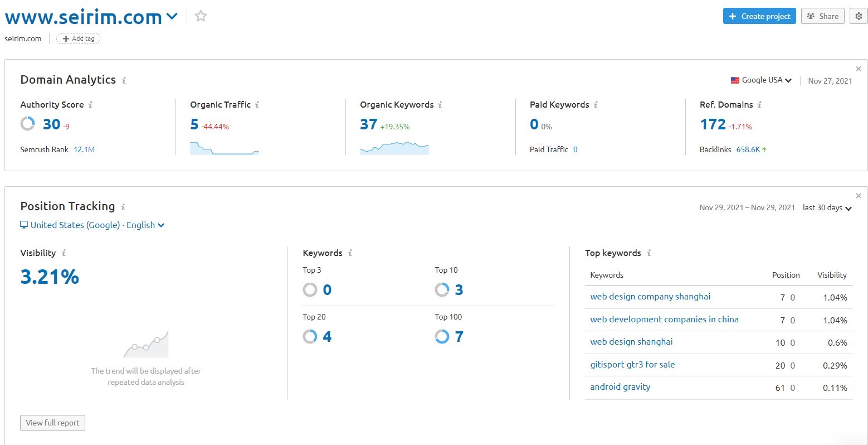This screenshot has height=445, width=868.
Task: Click Authority Score value 30
Action: pos(51,124)
